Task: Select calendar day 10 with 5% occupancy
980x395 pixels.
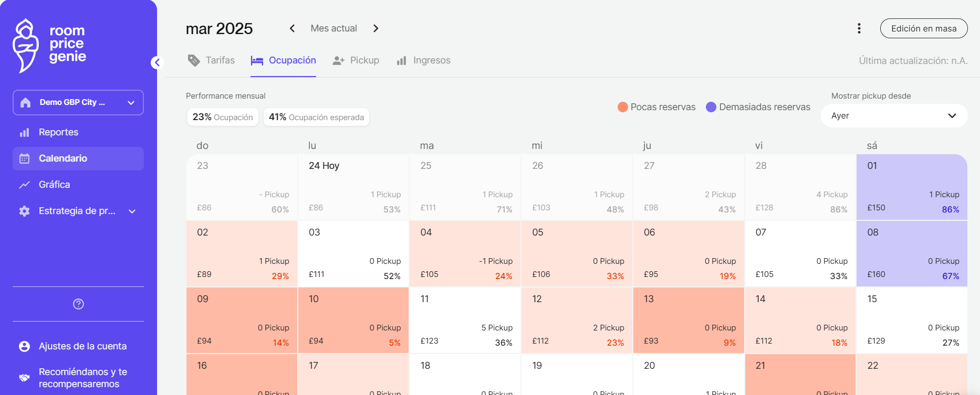Action: pos(353,321)
